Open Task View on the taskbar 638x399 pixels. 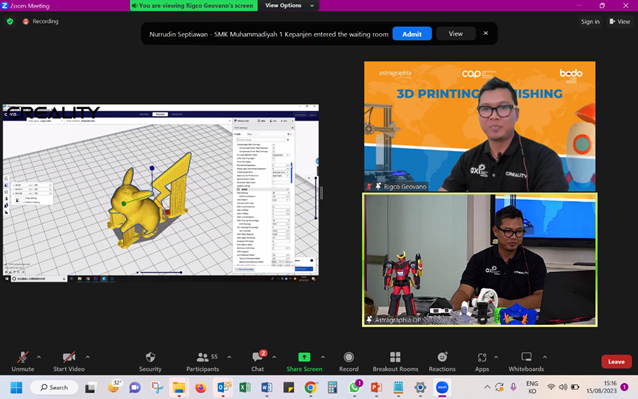pos(90,388)
